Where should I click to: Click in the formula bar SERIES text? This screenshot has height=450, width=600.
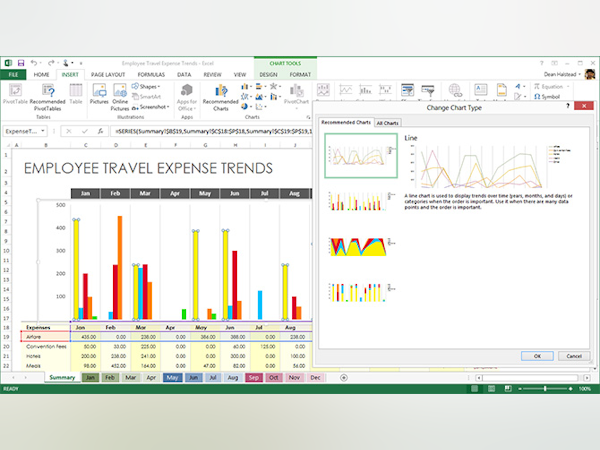pyautogui.click(x=214, y=131)
